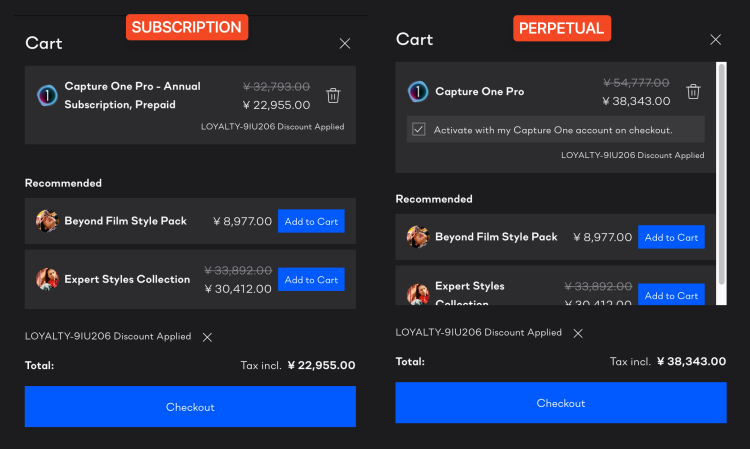Remove Capture One Pro perpetual item via trash icon

pyautogui.click(x=693, y=91)
